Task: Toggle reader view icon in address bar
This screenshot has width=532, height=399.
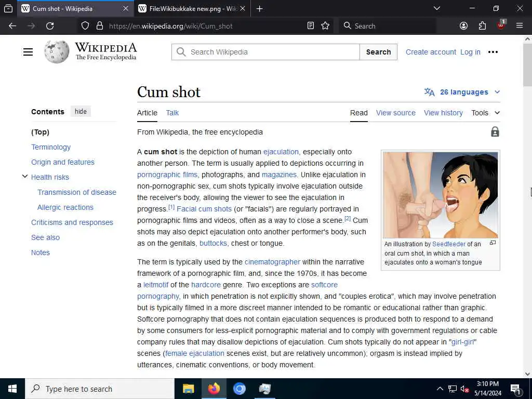Action: pos(311,26)
